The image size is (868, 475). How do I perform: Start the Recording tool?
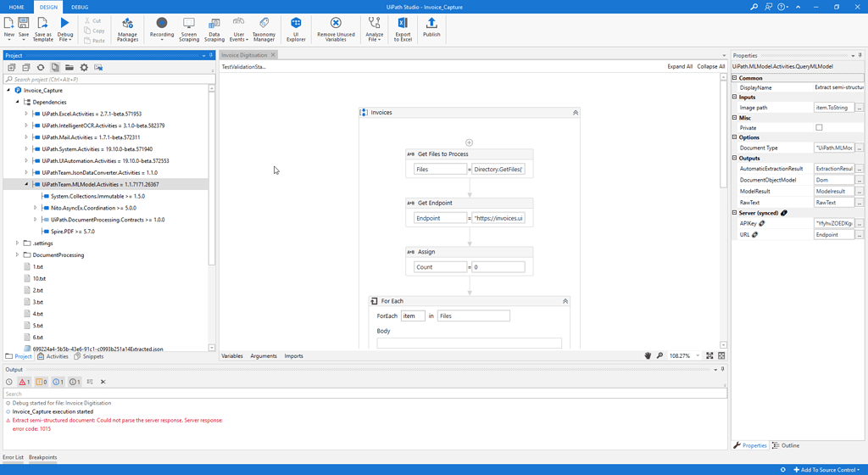click(x=162, y=28)
